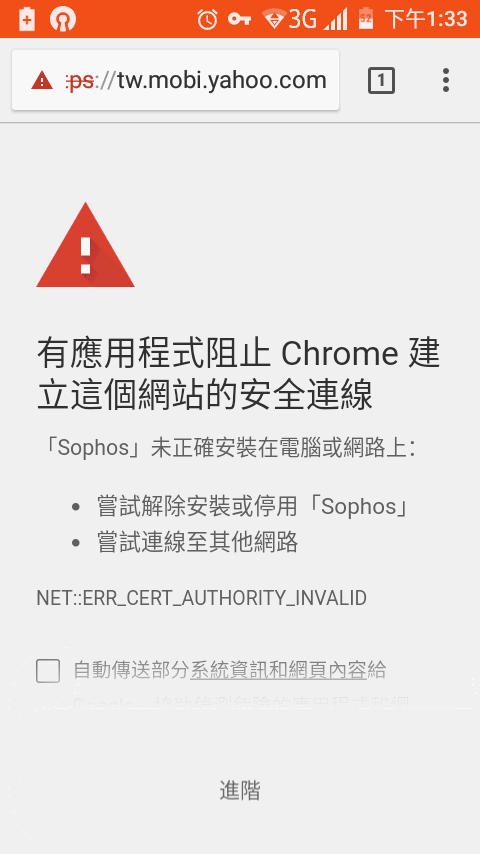Open Chrome's three-dot overflow menu
This screenshot has height=854, width=480.
pos(446,80)
